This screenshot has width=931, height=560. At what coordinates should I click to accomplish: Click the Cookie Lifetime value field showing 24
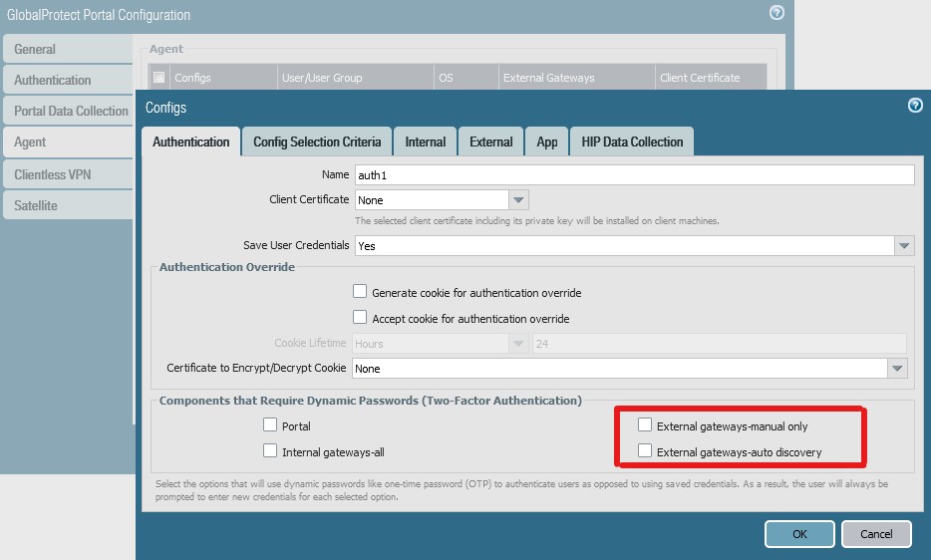click(720, 343)
